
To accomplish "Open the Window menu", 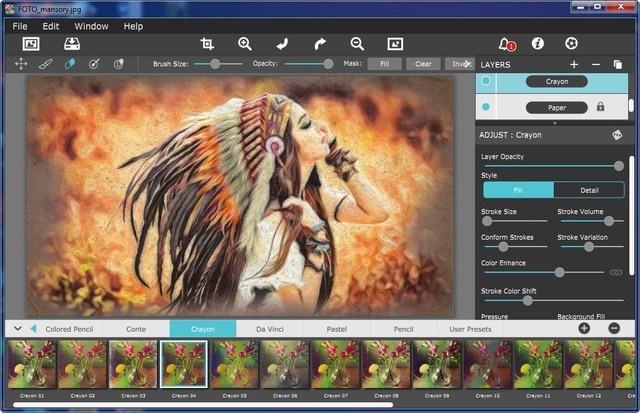I will coord(91,26).
